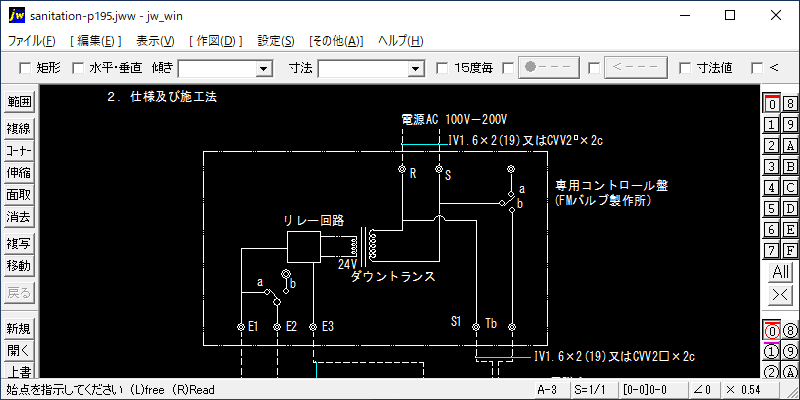This screenshot has height=400, width=800.
Task: Select layer 8 square button
Action: point(790,104)
